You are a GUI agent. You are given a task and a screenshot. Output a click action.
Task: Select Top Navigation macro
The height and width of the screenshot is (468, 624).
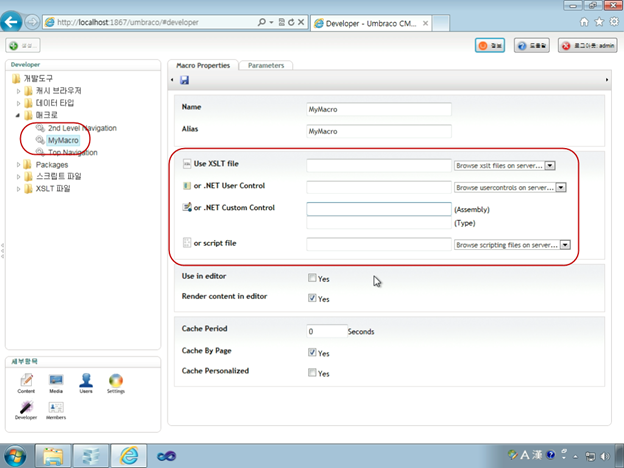point(72,152)
